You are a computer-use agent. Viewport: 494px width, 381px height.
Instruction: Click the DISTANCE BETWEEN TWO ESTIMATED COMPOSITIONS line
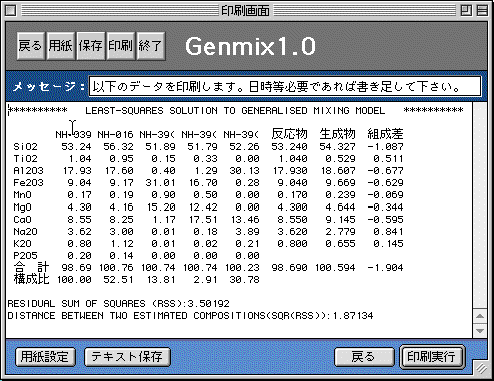pyautogui.click(x=190, y=316)
